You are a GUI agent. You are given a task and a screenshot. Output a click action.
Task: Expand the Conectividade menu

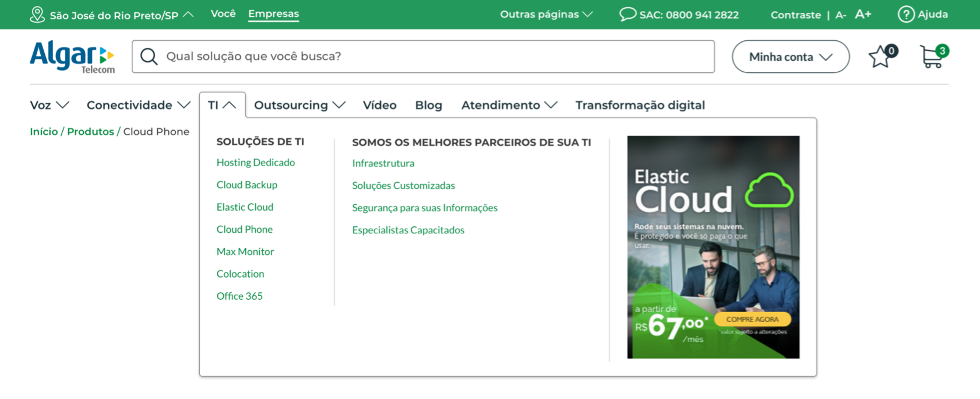[x=139, y=105]
